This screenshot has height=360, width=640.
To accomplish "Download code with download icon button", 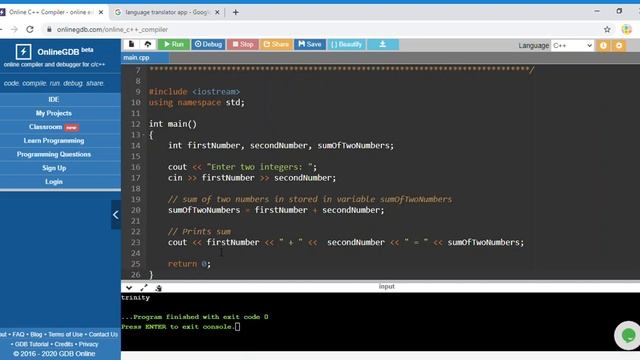I will pos(382,44).
